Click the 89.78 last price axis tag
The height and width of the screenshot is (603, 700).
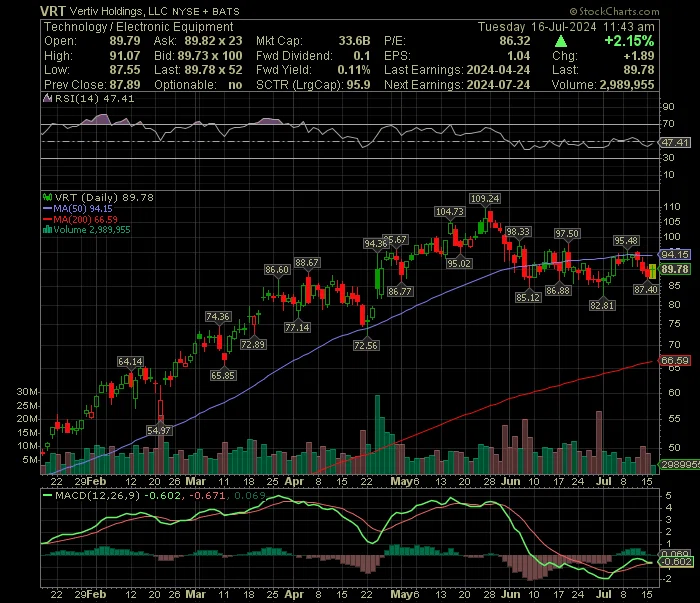675,269
